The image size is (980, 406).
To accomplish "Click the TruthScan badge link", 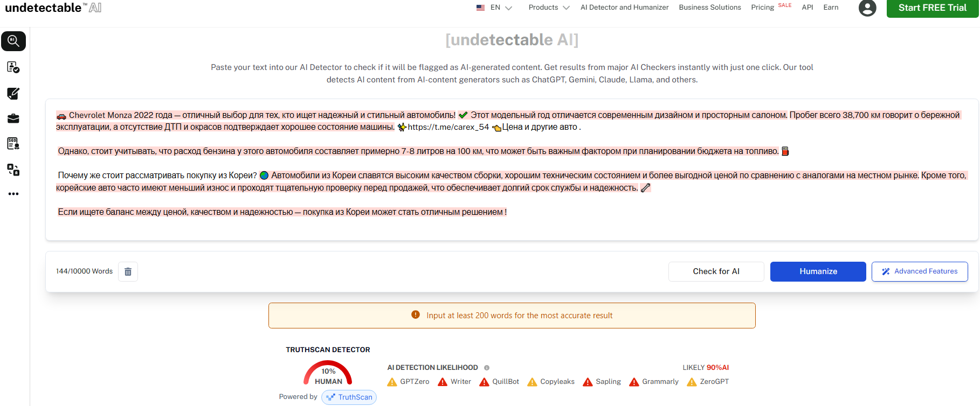I will click(349, 397).
